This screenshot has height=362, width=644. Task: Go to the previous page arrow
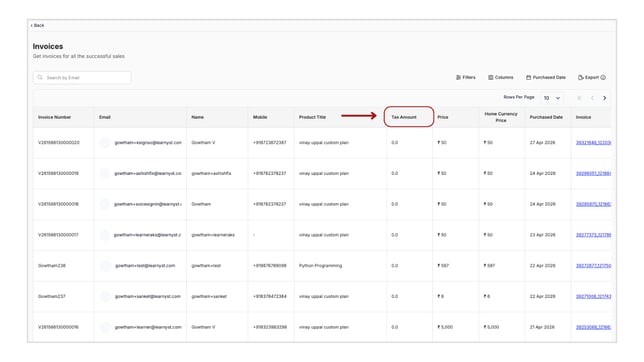(x=592, y=98)
